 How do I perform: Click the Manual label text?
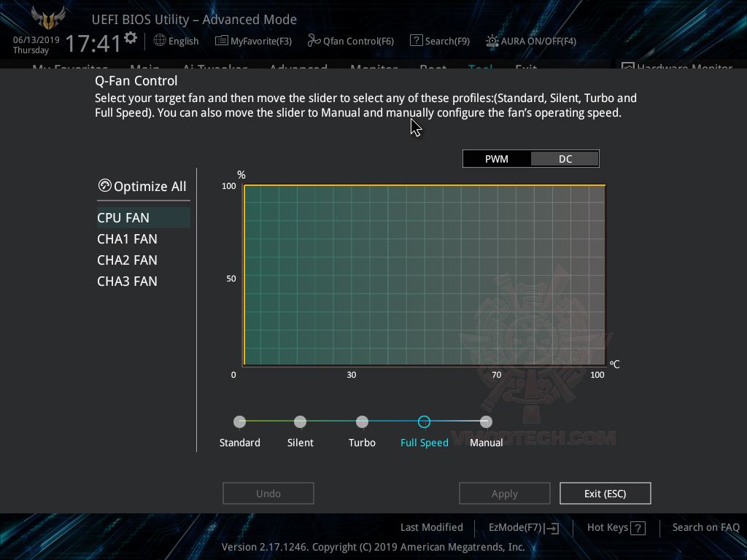pyautogui.click(x=486, y=443)
